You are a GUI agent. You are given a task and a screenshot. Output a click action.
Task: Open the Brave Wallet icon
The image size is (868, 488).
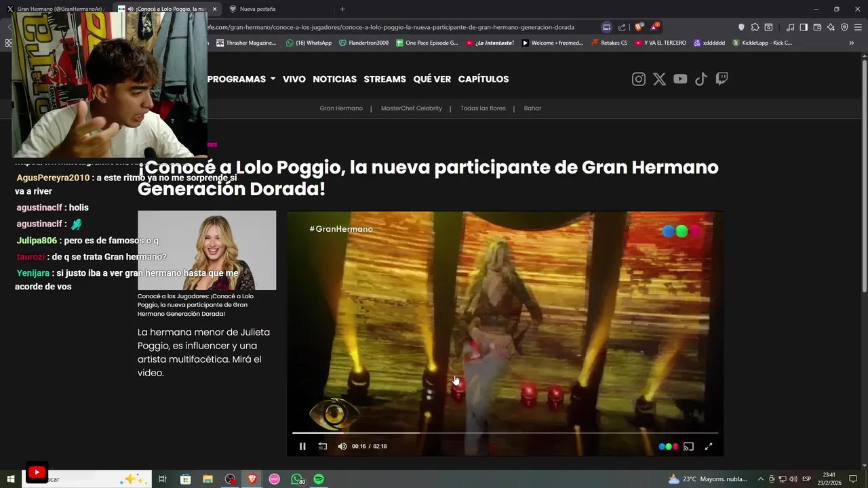(x=817, y=27)
